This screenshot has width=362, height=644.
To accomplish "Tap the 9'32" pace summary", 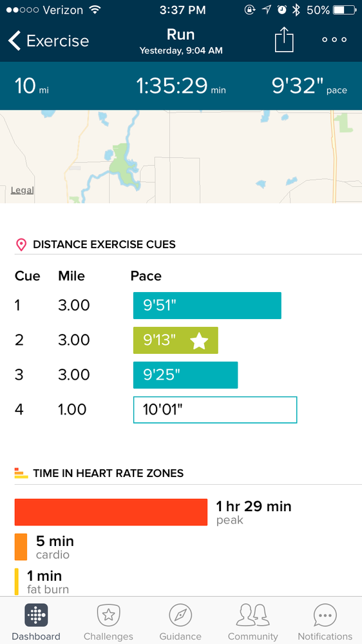I will coord(309,86).
